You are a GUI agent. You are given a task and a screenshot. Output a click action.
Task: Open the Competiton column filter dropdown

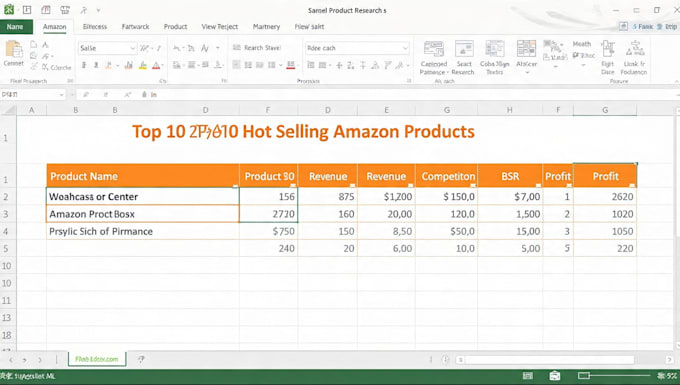(473, 186)
